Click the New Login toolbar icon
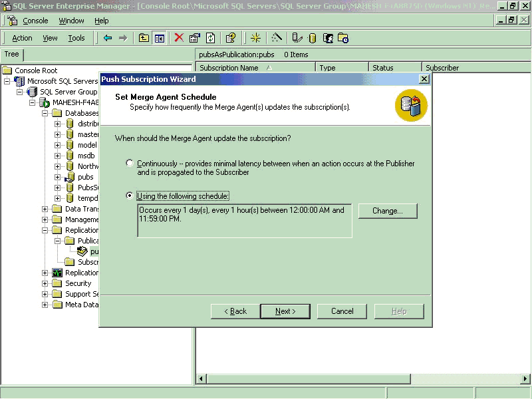Image resolution: width=532 pixels, height=399 pixels. [328, 38]
